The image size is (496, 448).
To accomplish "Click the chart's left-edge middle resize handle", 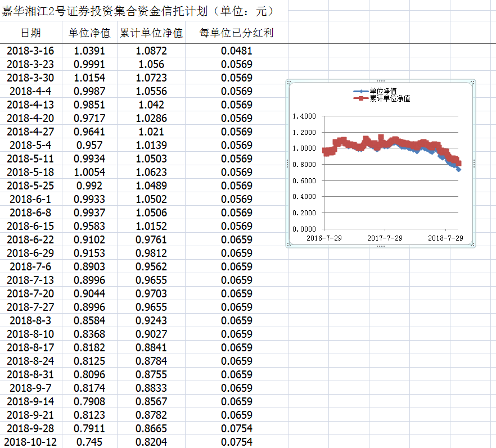I will tap(287, 164).
